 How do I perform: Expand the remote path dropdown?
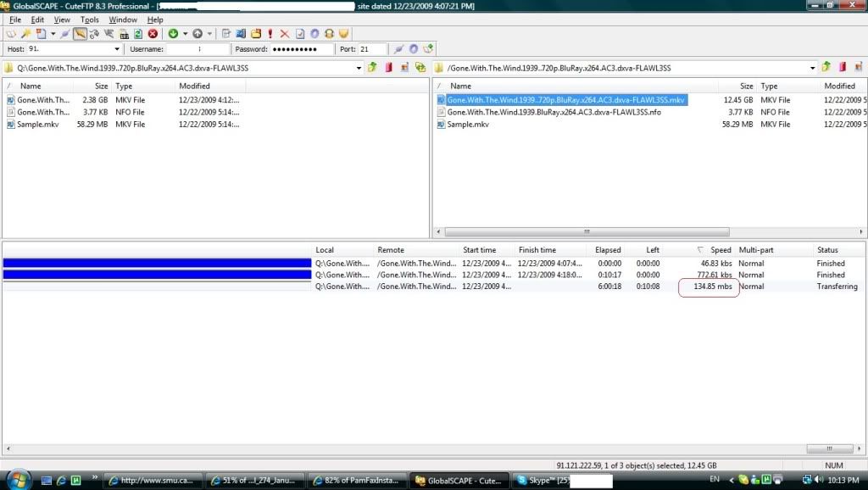click(x=812, y=68)
